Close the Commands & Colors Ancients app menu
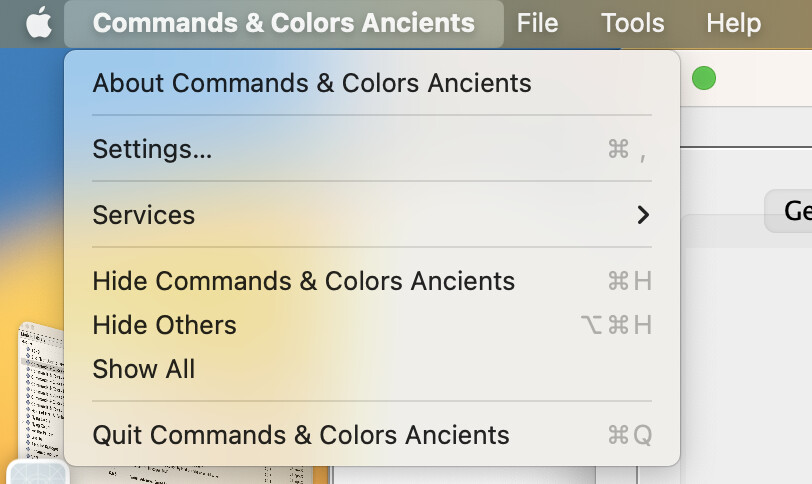 [284, 23]
